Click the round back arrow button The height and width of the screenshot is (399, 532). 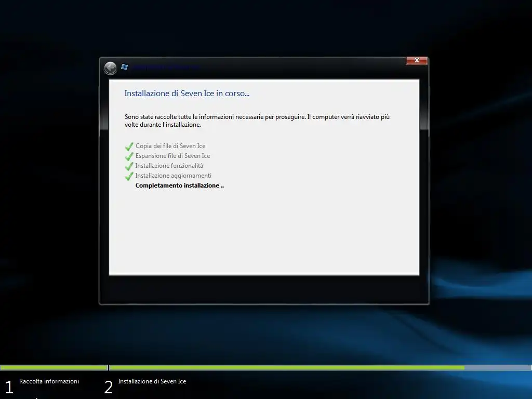click(x=110, y=68)
